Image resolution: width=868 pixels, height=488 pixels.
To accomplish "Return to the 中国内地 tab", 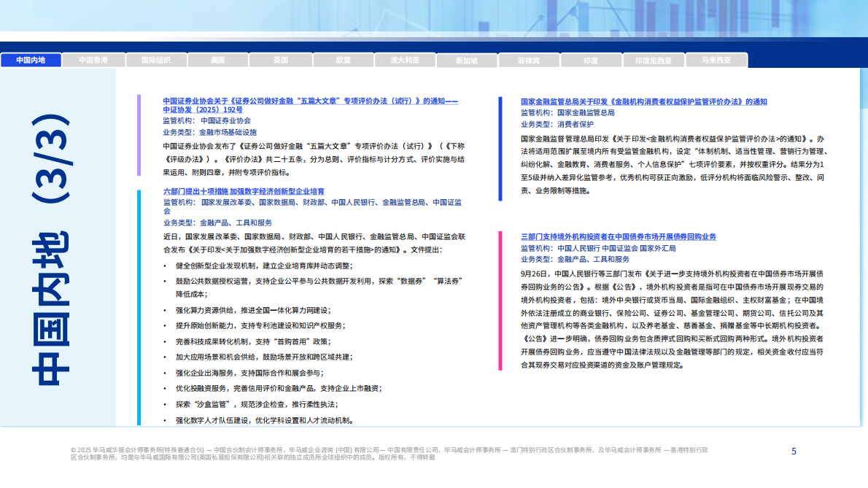I will coord(31,60).
